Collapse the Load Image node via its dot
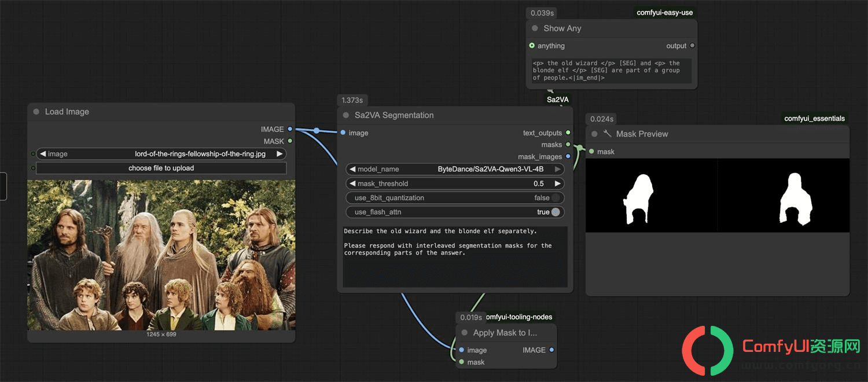Viewport: 868px width, 382px height. (x=36, y=112)
